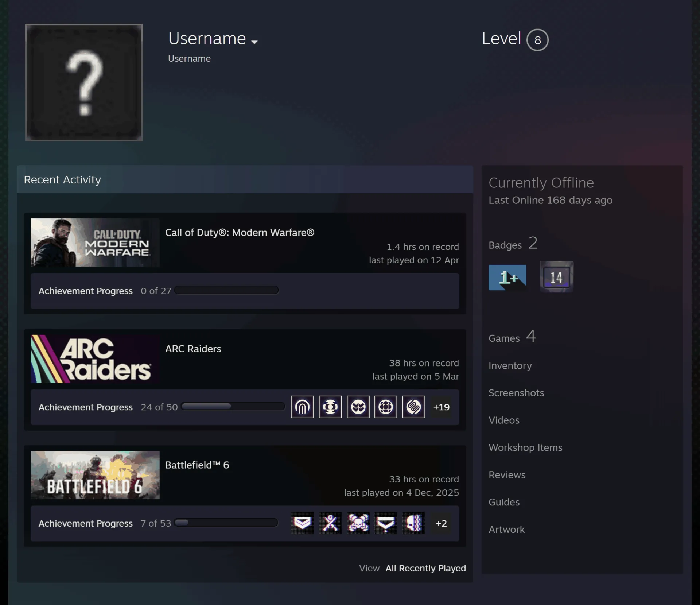Click the Recent Activity header
Viewport: 700px width, 605px height.
point(245,179)
